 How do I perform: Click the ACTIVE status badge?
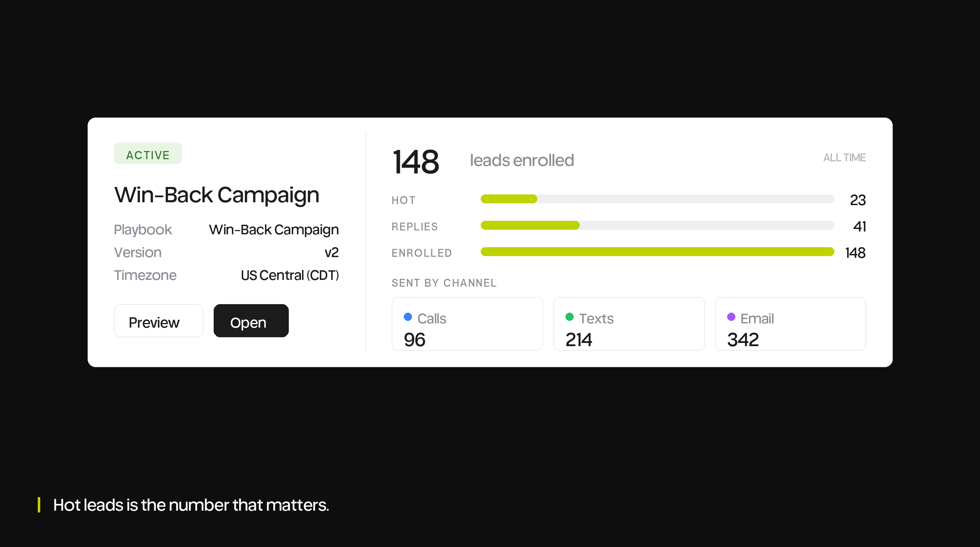coord(148,154)
